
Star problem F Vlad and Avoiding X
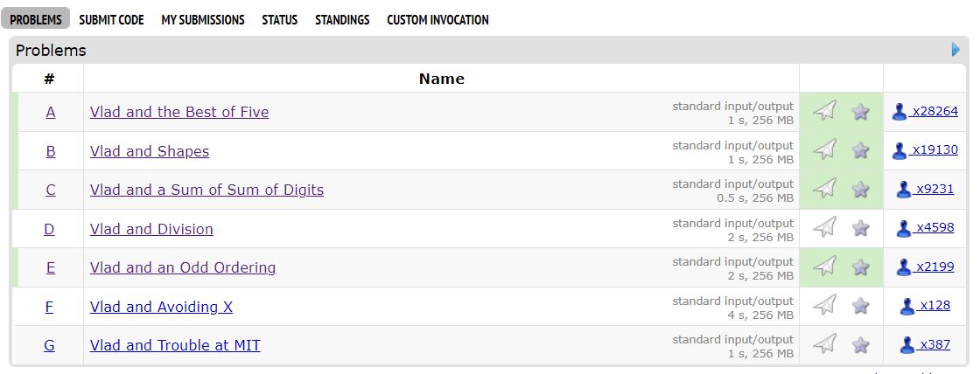[x=861, y=305]
